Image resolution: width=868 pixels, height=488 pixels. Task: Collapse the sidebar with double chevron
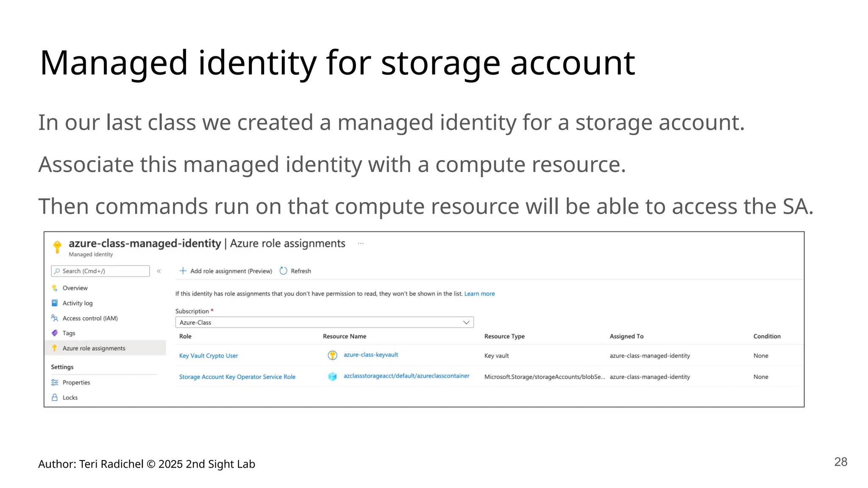[x=159, y=271]
